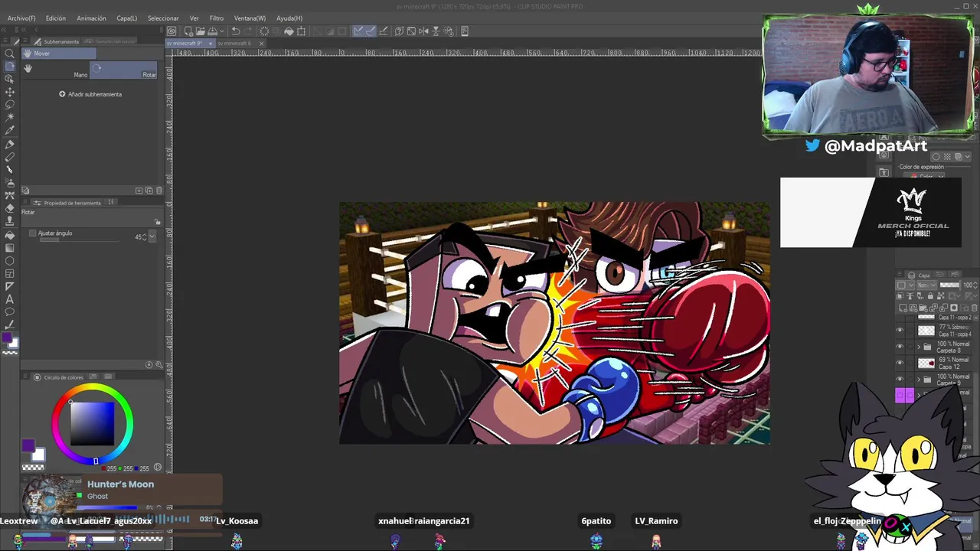Toggle visibility of Capa 11 - copia 4
The width and height of the screenshot is (980, 551).
(900, 330)
